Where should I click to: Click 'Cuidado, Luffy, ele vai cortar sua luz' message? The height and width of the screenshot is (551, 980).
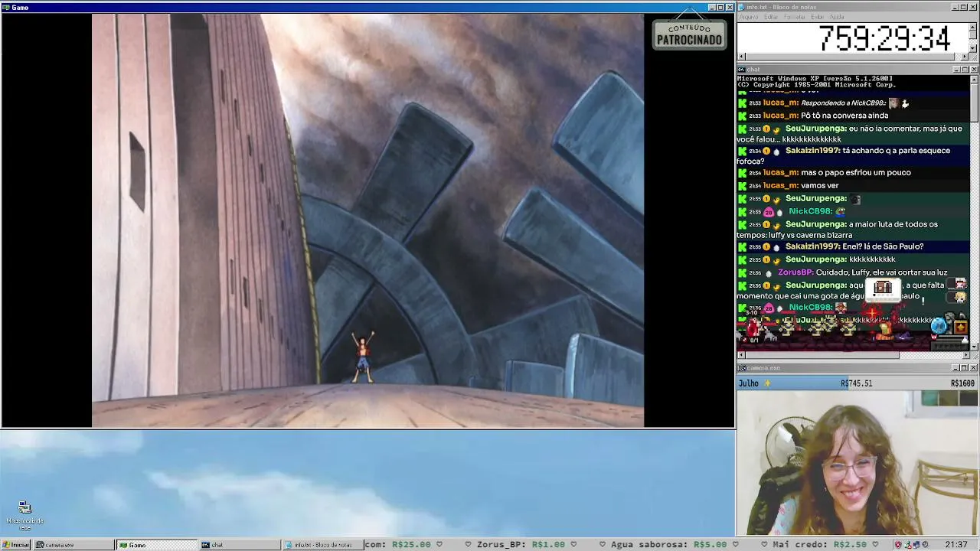881,272
